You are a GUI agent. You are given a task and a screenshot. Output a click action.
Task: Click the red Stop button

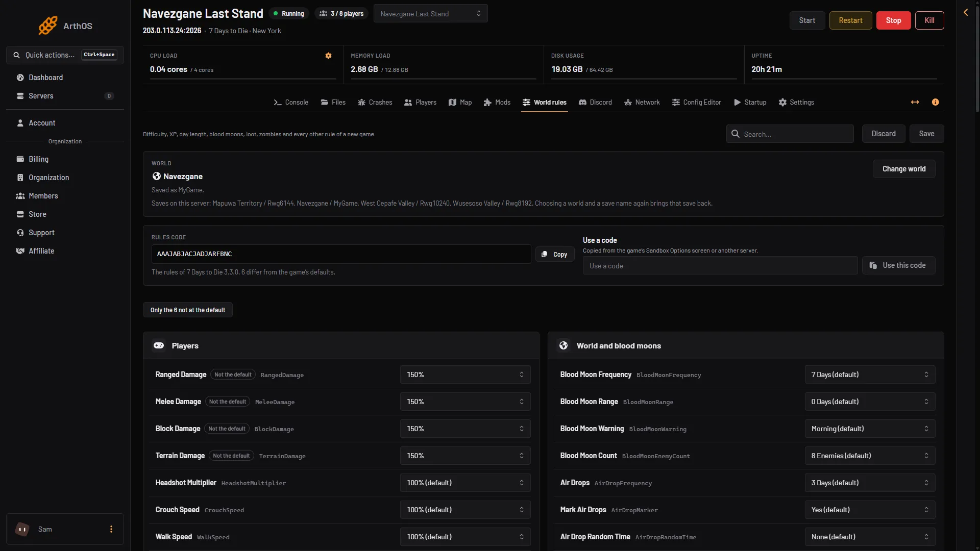(893, 20)
